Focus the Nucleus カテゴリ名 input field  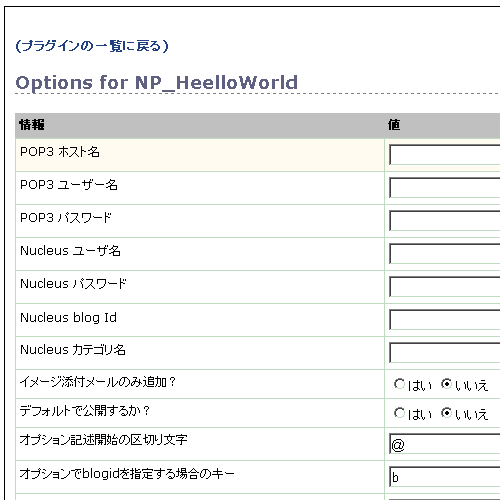(445, 353)
